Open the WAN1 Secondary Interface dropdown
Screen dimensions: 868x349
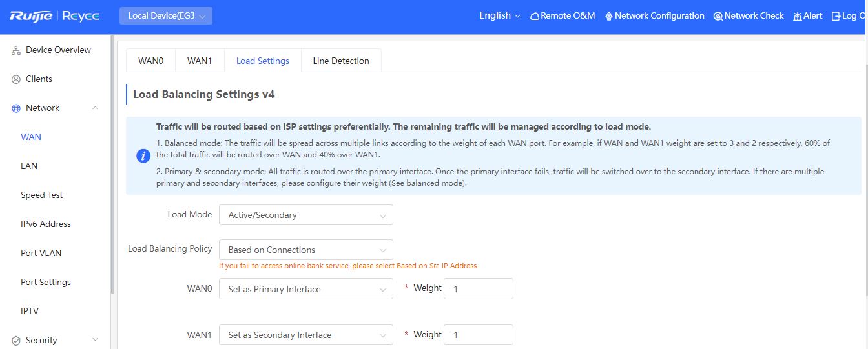[x=306, y=335]
